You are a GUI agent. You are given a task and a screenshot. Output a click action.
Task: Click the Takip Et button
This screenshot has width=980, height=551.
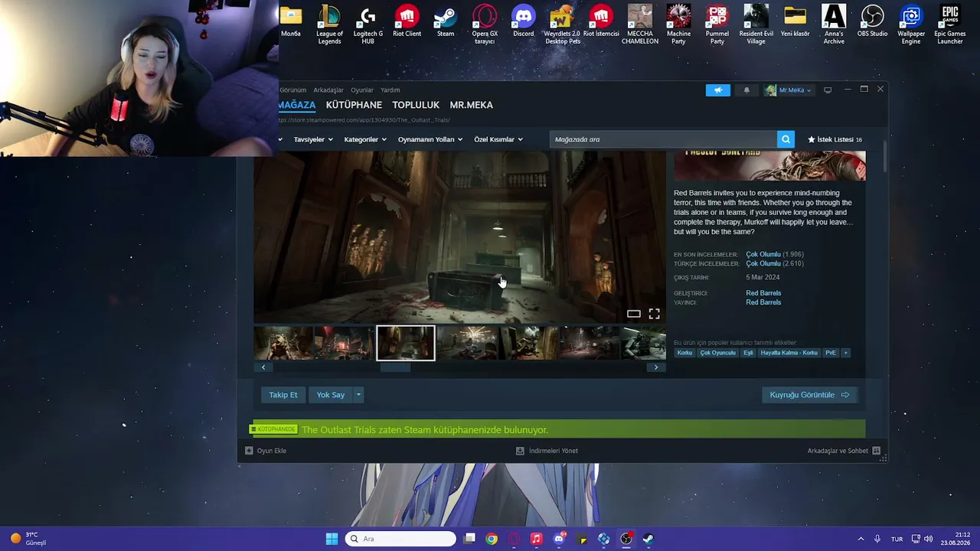[283, 395]
